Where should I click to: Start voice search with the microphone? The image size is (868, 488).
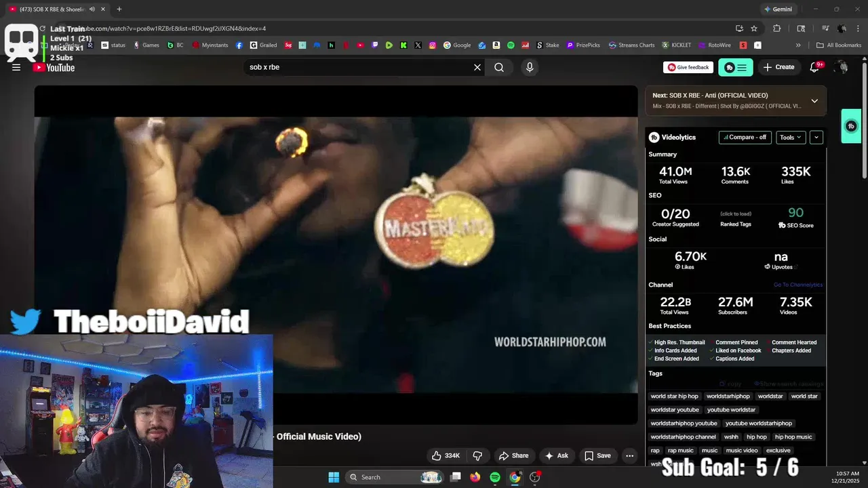pos(530,67)
